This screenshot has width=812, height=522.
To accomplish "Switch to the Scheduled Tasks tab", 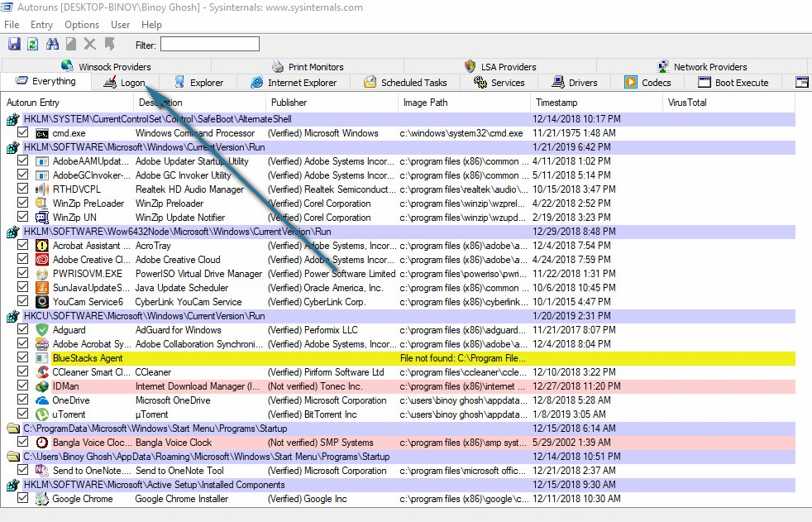I will coord(406,83).
